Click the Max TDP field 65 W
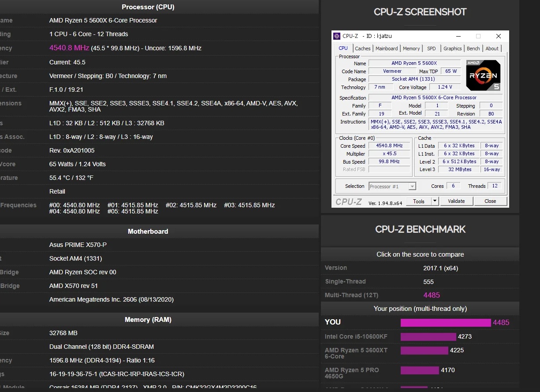This screenshot has width=540, height=392. [451, 71]
